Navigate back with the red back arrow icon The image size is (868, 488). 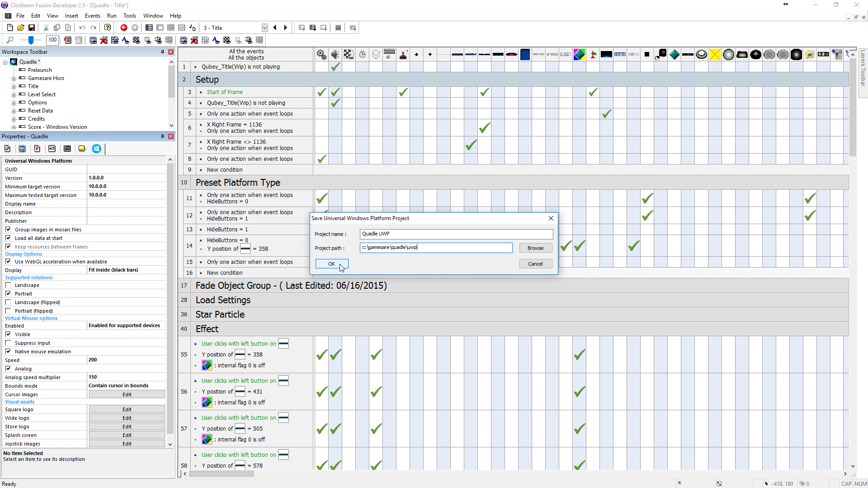click(x=124, y=27)
